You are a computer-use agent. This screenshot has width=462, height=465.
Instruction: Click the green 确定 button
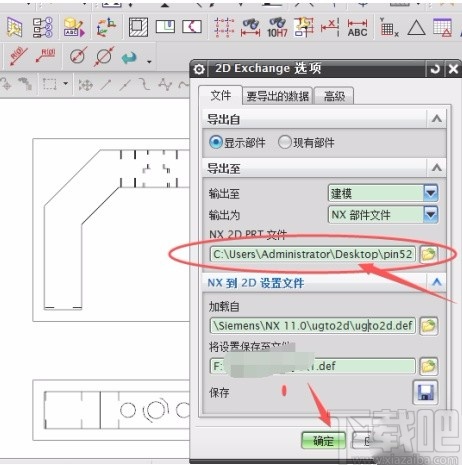click(323, 441)
